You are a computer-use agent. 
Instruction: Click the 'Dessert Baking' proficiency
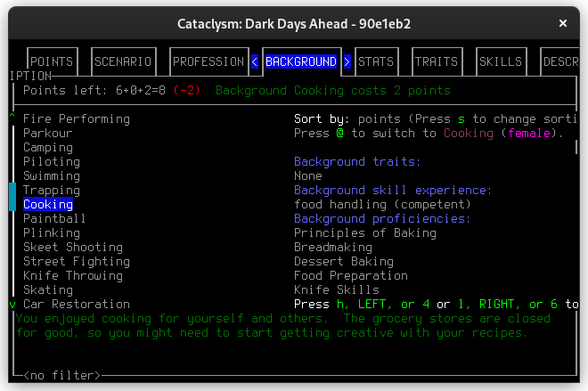(344, 262)
